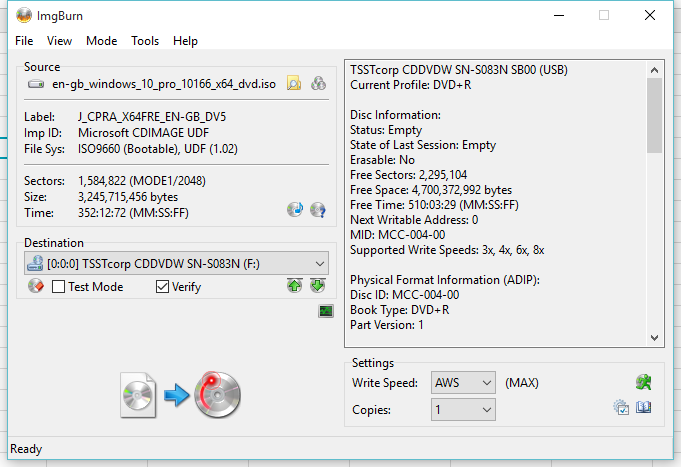This screenshot has width=681, height=467.
Task: Open the File menu
Action: [x=24, y=41]
